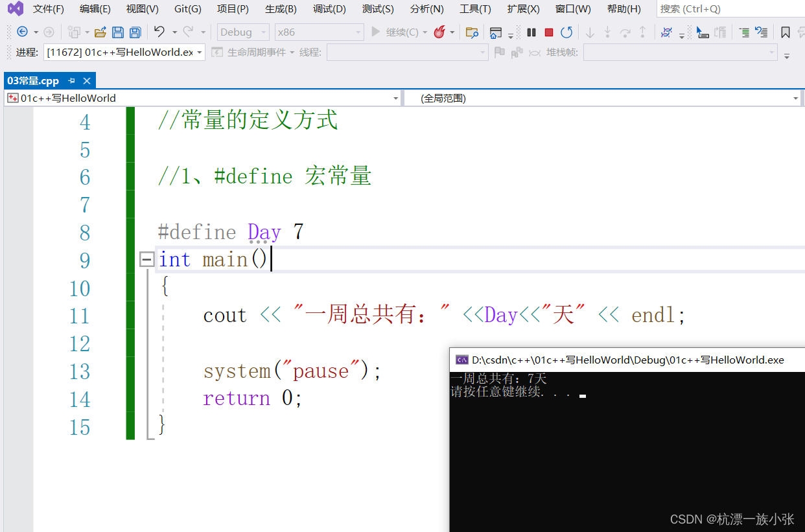Open the 窗口(W) menu
The width and height of the screenshot is (805, 532).
click(x=573, y=9)
